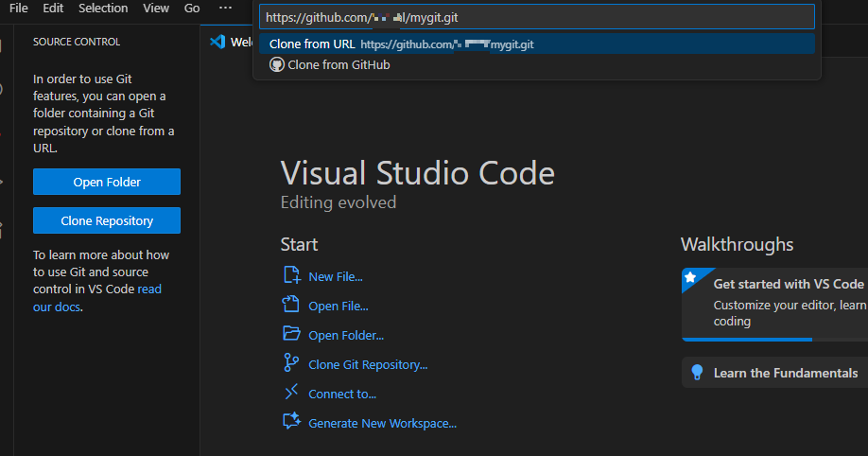This screenshot has width=868, height=456.
Task: Select the Clone from URL suggestion
Action: coord(537,44)
